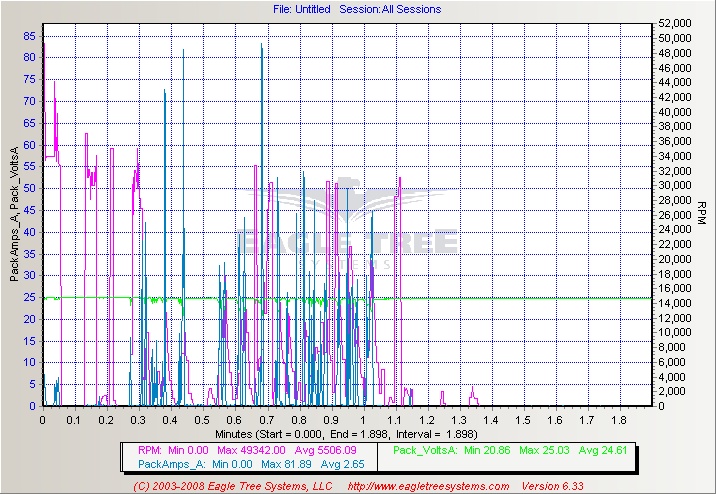Select the 'PackAmps_A: Min 0.00' legend entry

[195, 464]
